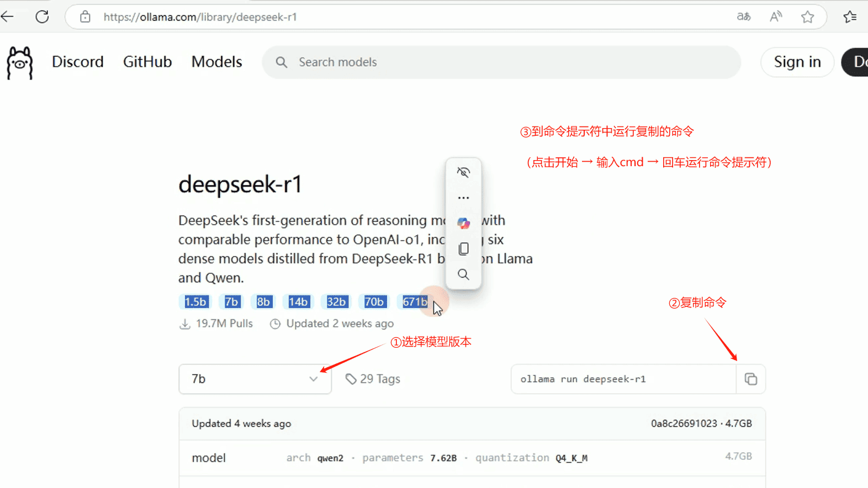Image resolution: width=868 pixels, height=488 pixels.
Task: Expand the 7b model version dropdown
Action: click(x=255, y=379)
